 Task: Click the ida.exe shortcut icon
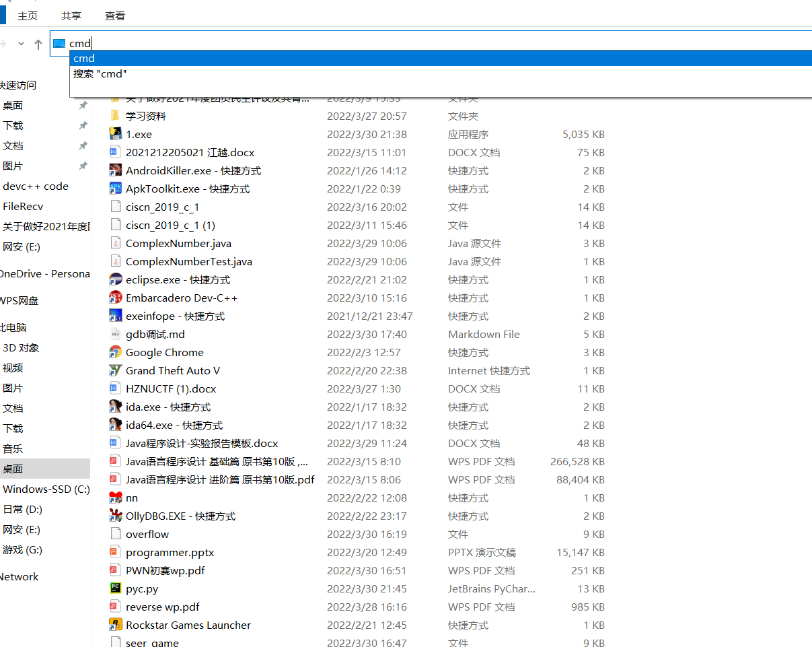115,407
